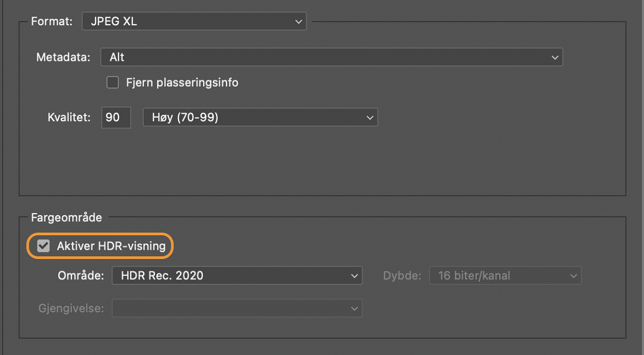644x355 pixels.
Task: Click the chevron arrow on the Metadata selector
Action: [555, 57]
